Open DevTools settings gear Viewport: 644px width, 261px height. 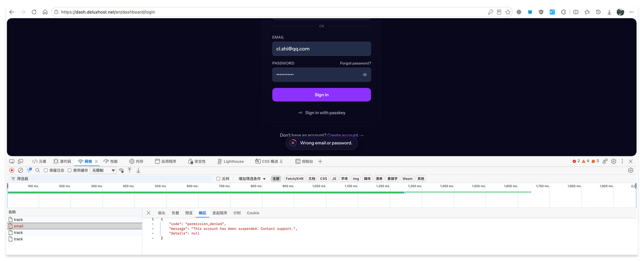coord(614,161)
